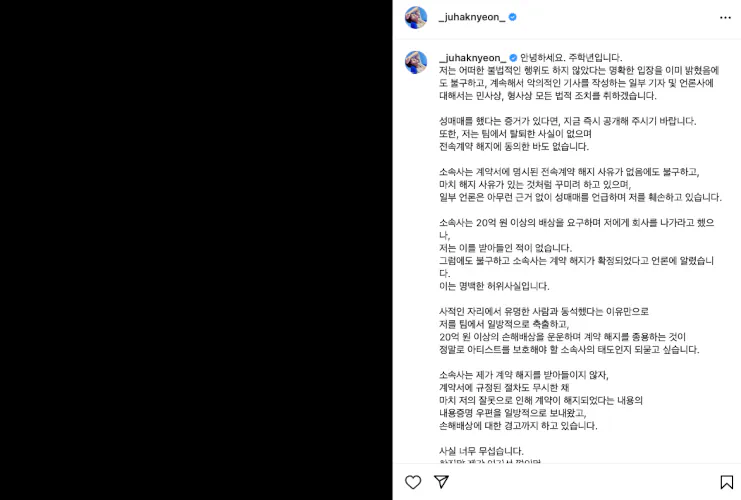
Task: Click the line starting '사적인 자리에서 유명한 사람과'
Action: click(544, 311)
